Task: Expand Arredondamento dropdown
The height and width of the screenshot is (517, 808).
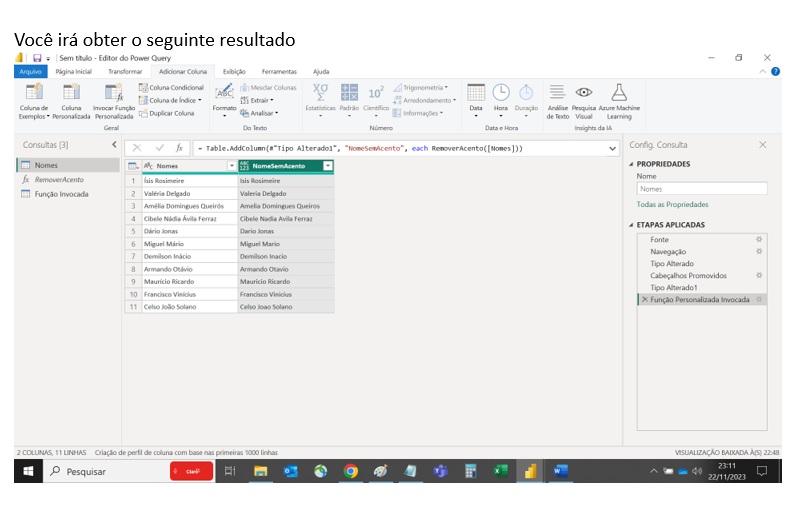Action: 425,101
